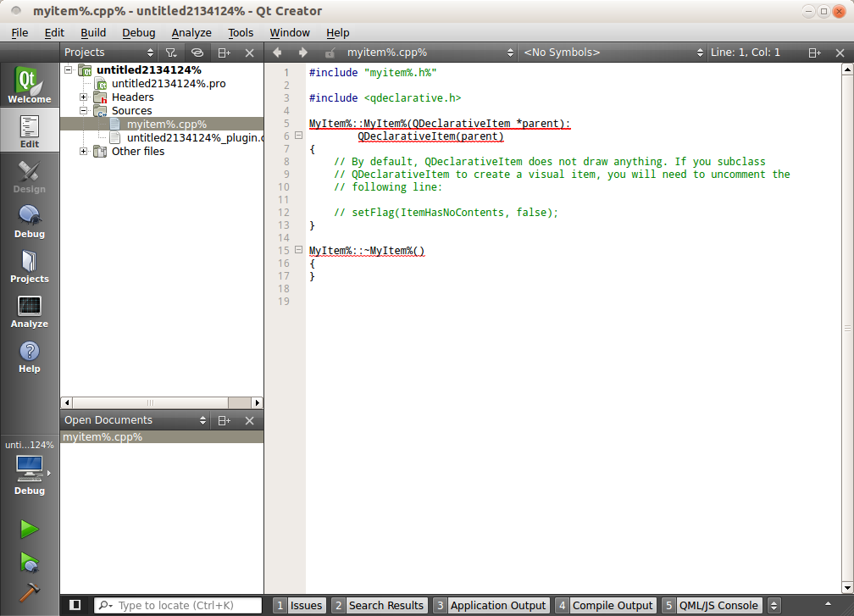Open Projects mode in sidebar

coord(30,266)
